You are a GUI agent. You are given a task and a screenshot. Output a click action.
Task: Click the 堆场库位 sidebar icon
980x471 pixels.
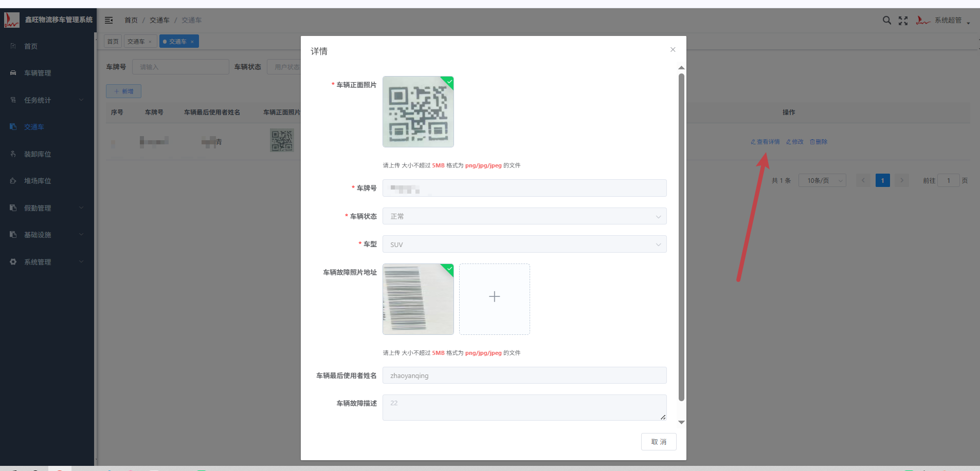tap(13, 181)
